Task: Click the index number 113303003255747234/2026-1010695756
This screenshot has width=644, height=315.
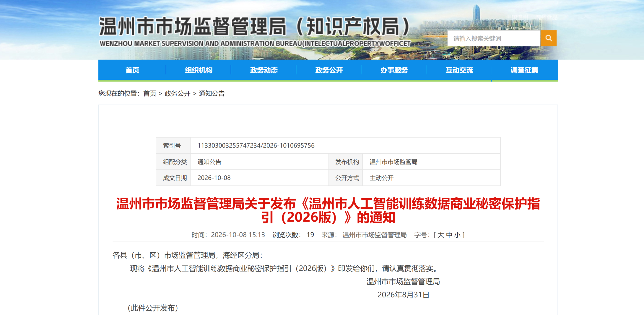Action: 256,146
